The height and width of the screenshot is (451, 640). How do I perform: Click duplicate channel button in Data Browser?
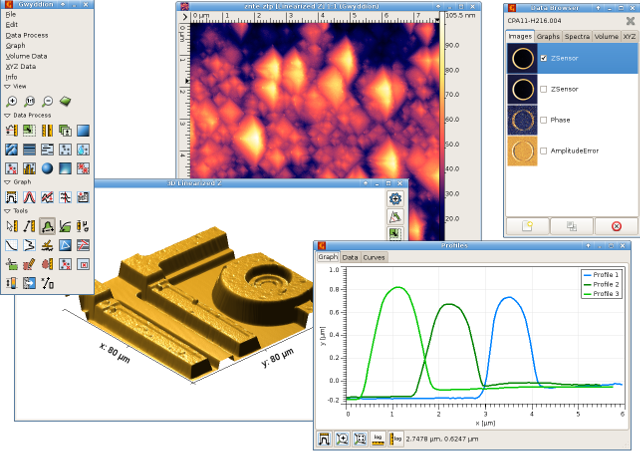(x=572, y=226)
